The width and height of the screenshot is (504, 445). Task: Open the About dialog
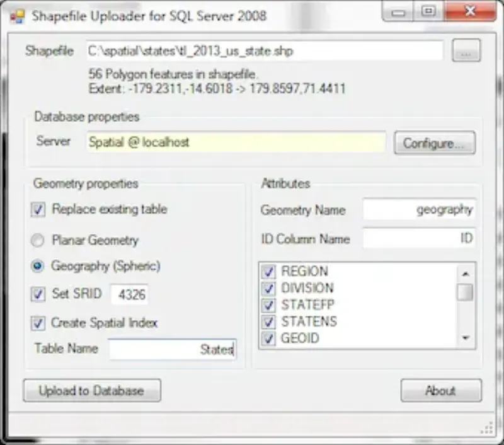[x=441, y=391]
